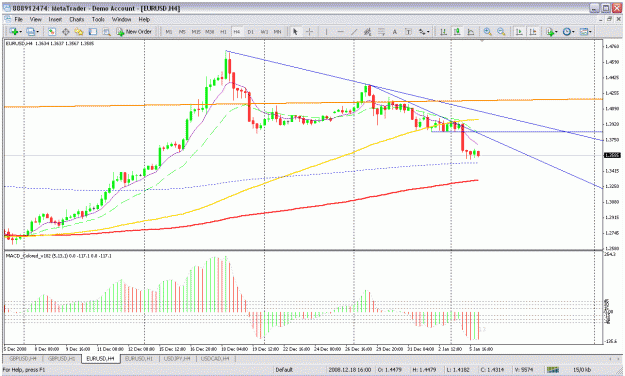Image resolution: width=625 pixels, height=376 pixels.
Task: Open the Insert menu
Action: (x=55, y=19)
